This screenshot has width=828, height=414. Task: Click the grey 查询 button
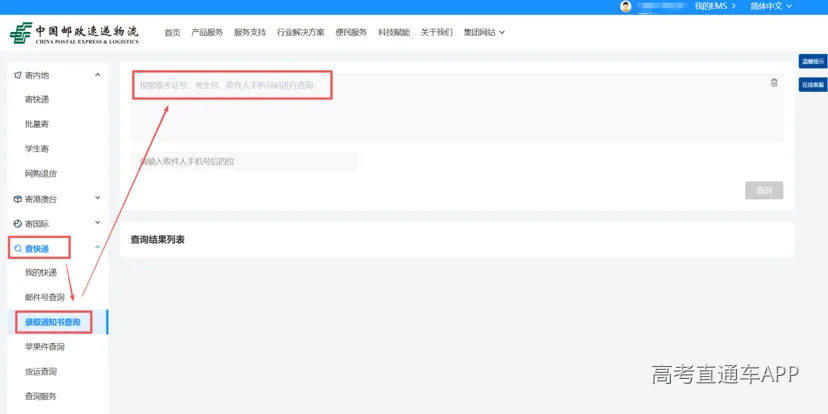(x=764, y=191)
